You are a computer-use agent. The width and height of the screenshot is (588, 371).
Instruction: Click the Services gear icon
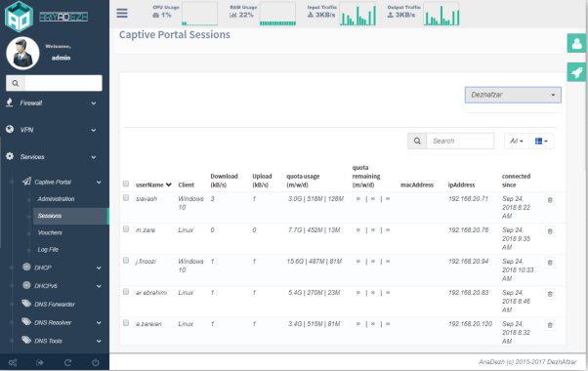pos(10,156)
